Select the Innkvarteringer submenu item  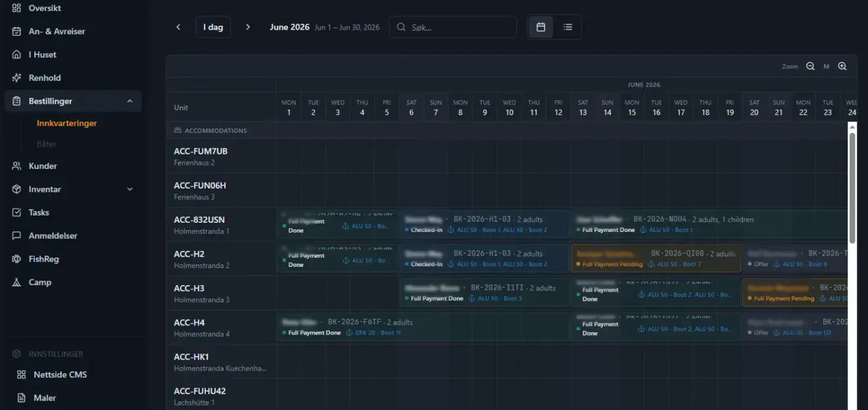pos(67,123)
